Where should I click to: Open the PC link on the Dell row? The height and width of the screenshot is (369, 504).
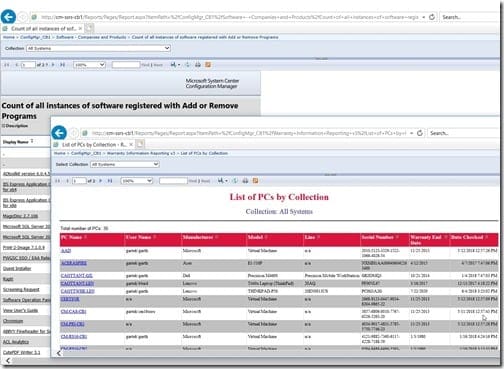pos(77,276)
